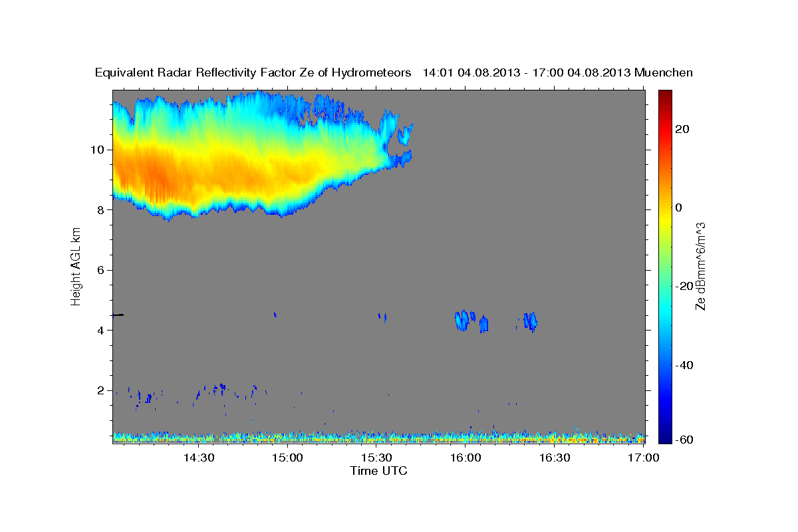Click the blue cloud patch near 16:20
Image resolution: width=798 pixels, height=532 pixels.
530,321
